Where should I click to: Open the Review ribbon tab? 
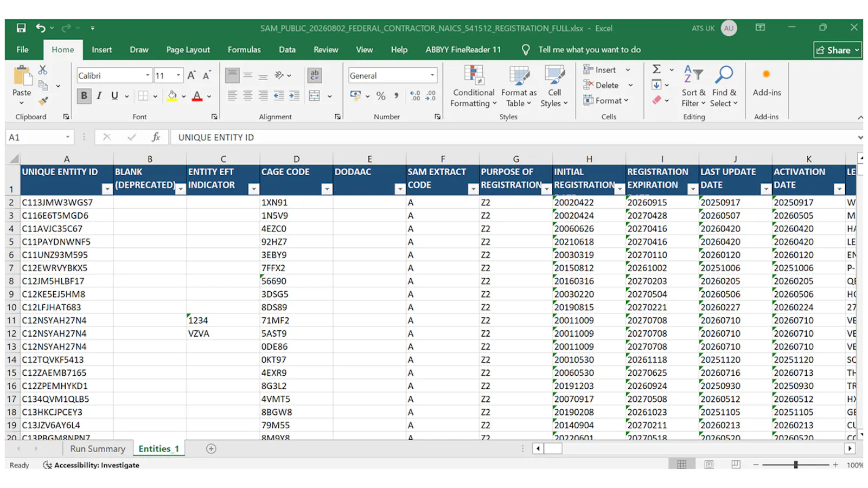[x=325, y=49]
